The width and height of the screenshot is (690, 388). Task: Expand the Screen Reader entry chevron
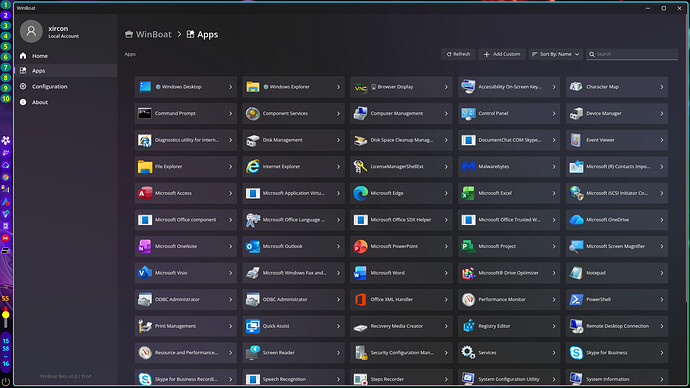338,352
